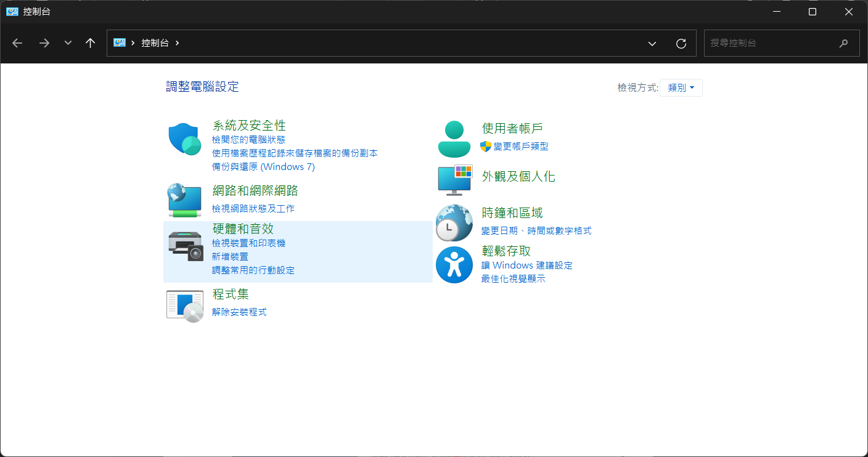This screenshot has width=868, height=457.
Task: Maximize the 控制台 window
Action: (x=813, y=12)
